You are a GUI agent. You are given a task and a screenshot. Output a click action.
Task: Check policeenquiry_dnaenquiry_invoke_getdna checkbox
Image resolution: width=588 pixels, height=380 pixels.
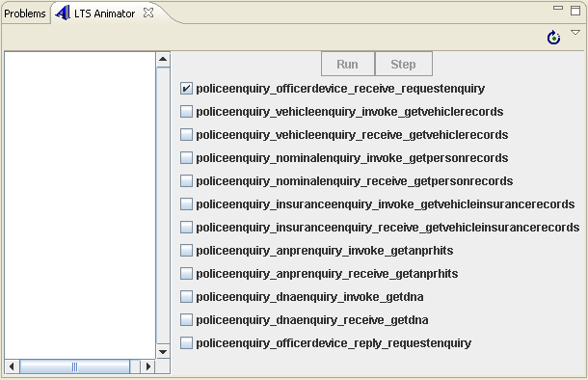[x=186, y=297]
